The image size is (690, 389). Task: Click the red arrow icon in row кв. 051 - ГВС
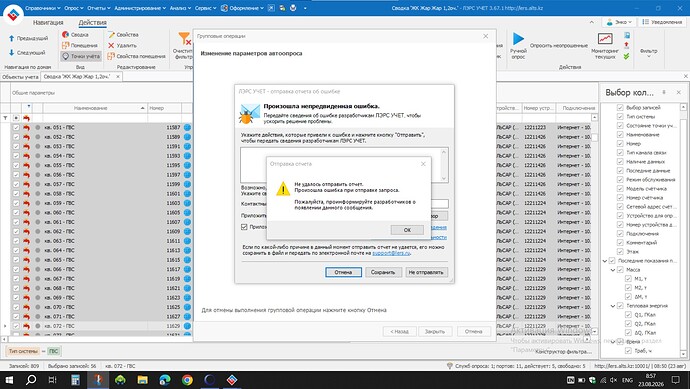(26, 128)
